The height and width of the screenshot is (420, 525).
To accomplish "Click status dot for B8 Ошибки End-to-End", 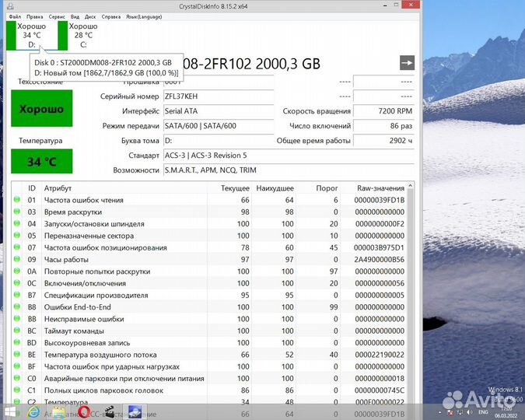I will click(x=17, y=306).
